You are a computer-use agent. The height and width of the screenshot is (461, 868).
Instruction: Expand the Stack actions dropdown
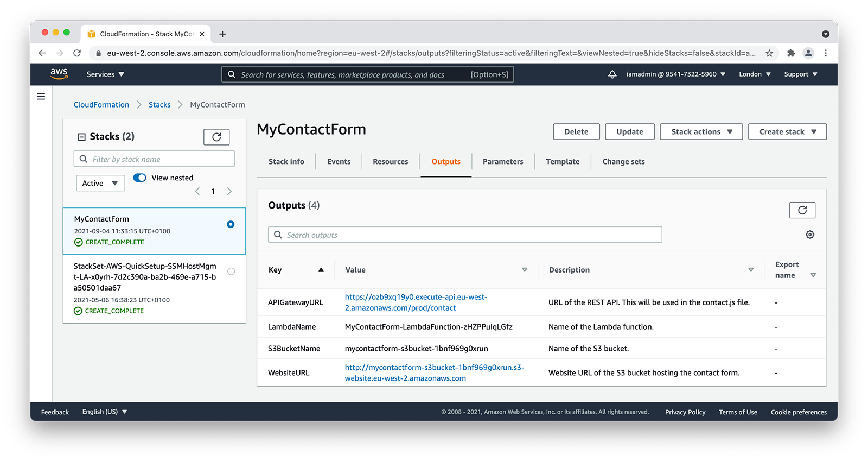coord(701,131)
